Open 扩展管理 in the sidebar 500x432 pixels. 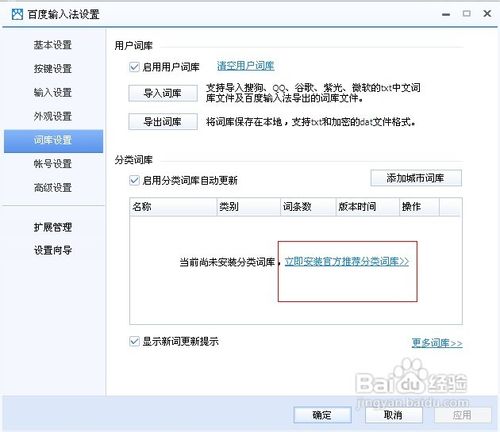click(x=53, y=227)
